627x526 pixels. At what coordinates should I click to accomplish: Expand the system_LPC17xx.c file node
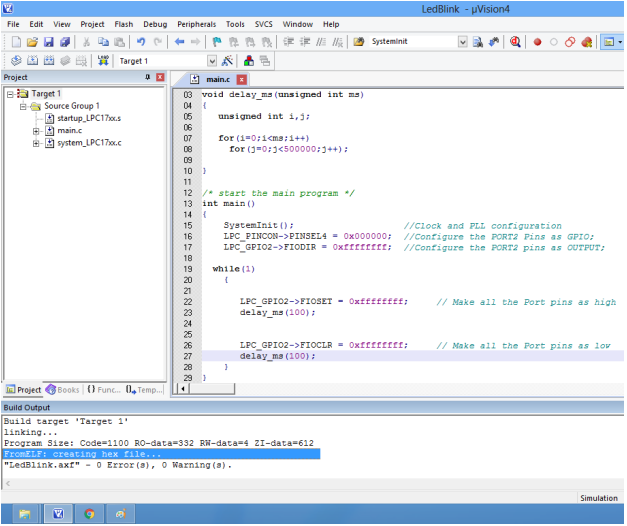click(36, 143)
